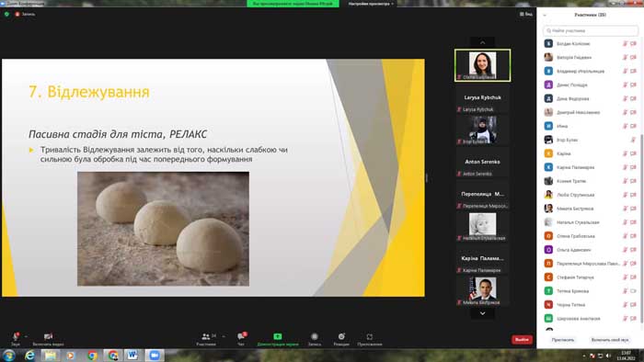Click the participant search field
644x362 pixels.
[x=591, y=30]
